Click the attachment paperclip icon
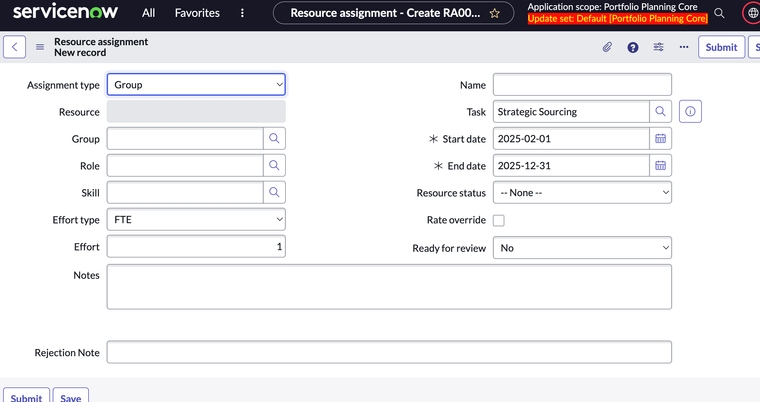 pos(607,47)
